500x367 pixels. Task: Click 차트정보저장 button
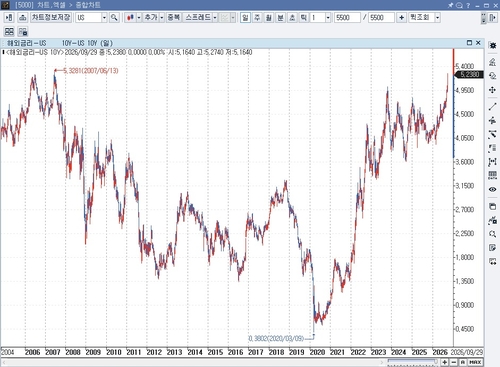51,17
